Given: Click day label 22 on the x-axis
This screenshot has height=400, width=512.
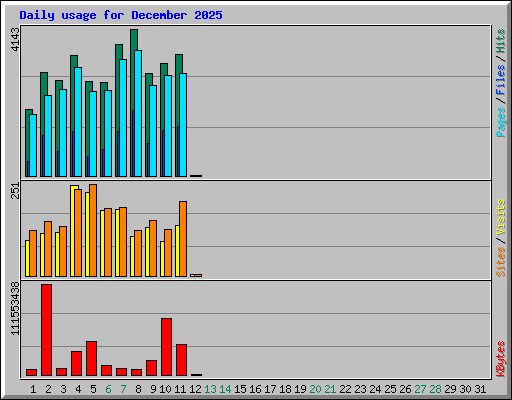Looking at the screenshot, I should point(345,389).
